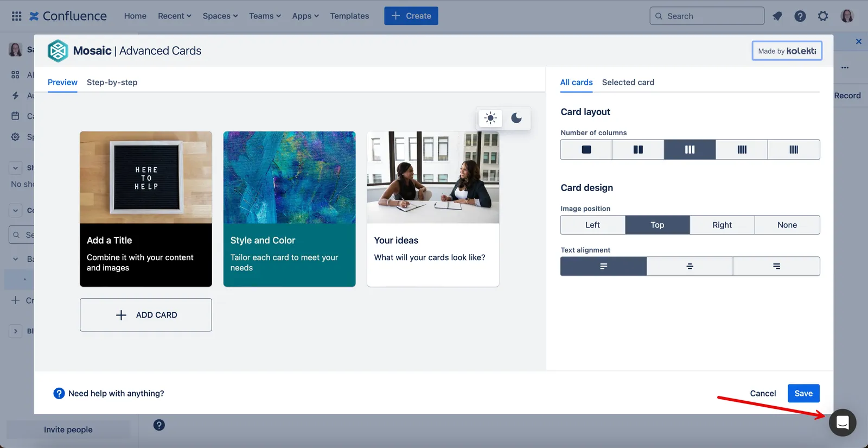
Task: Go to Home in Confluence navigation
Action: [x=135, y=16]
